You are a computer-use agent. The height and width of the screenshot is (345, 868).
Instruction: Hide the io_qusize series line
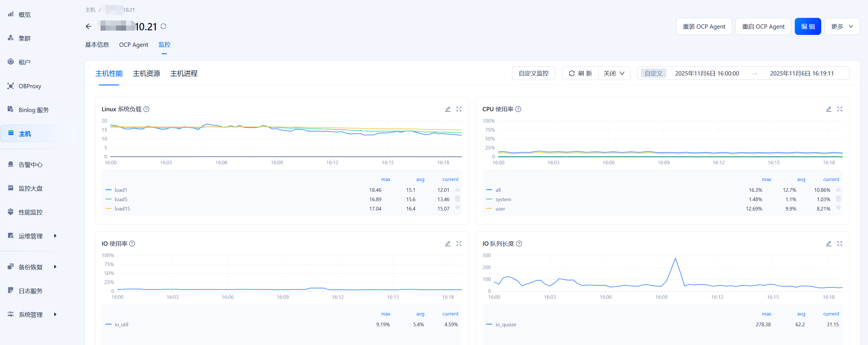tap(506, 325)
